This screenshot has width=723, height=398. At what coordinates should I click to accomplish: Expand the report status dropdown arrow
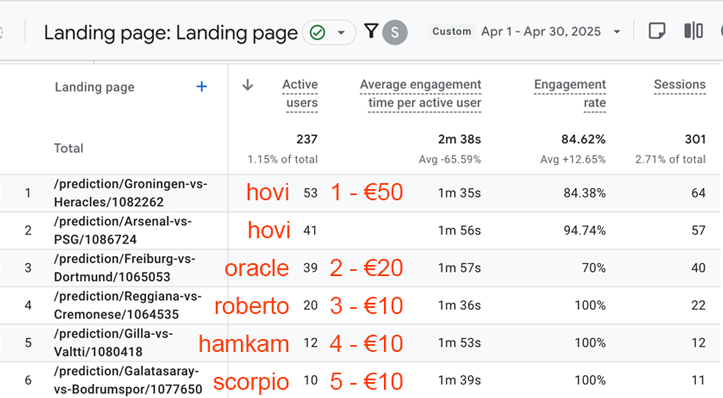coord(341,33)
